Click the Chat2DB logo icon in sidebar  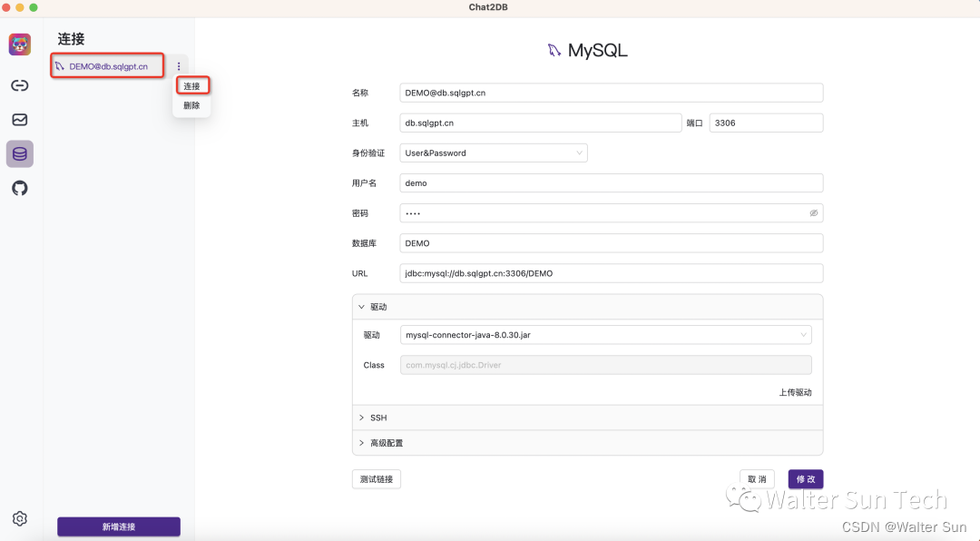click(20, 44)
